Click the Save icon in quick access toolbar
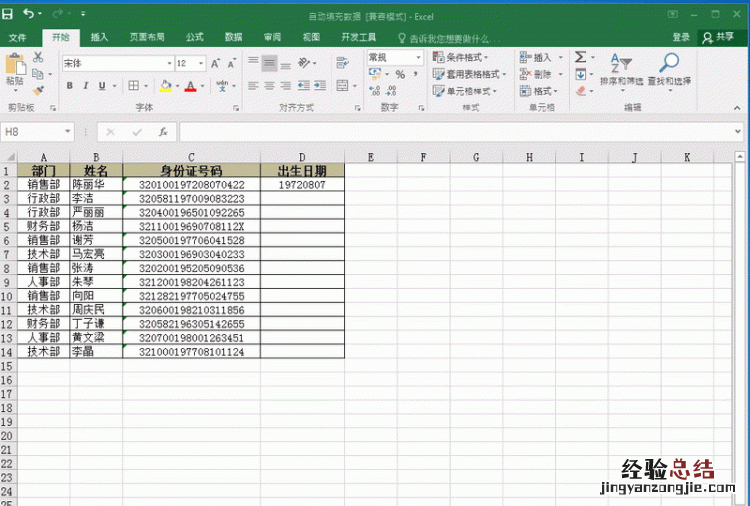This screenshot has height=506, width=750. (x=8, y=15)
